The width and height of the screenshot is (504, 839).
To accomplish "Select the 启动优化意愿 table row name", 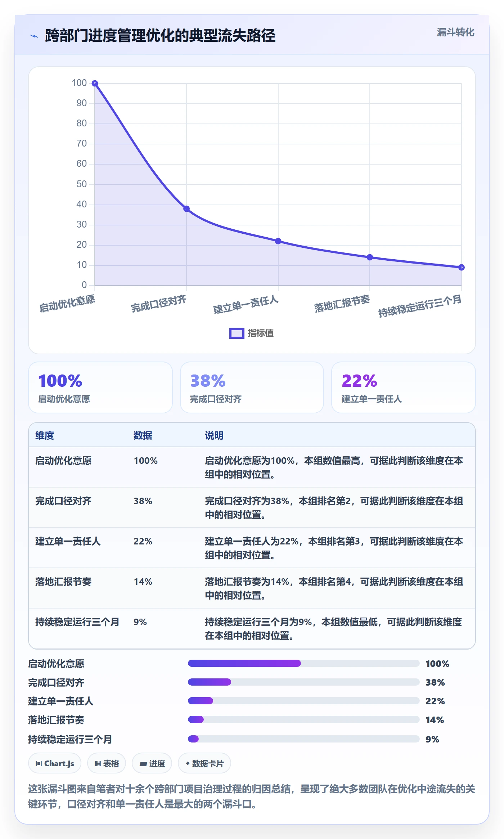I will click(63, 461).
